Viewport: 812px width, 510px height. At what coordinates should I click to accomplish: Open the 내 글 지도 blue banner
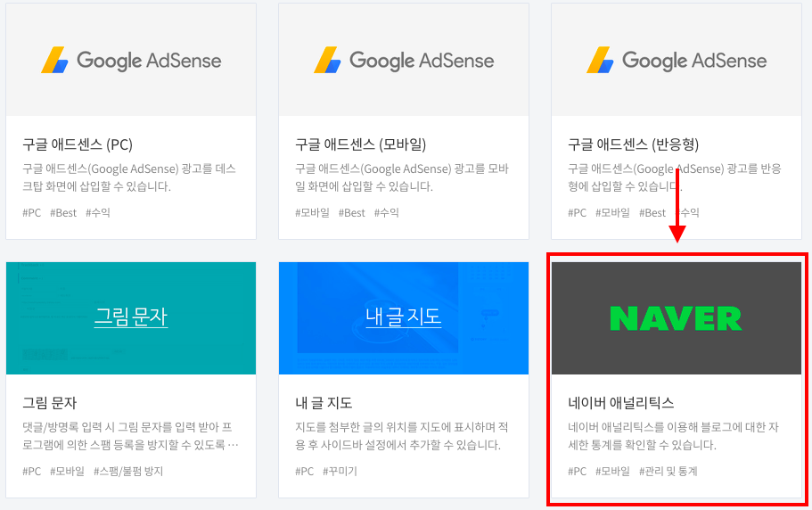(x=404, y=318)
